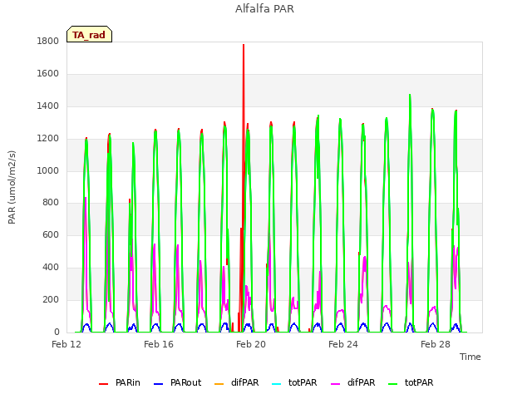The height and width of the screenshot is (399, 532).
Task: Toggle the PARin legend entry
Action: (120, 382)
